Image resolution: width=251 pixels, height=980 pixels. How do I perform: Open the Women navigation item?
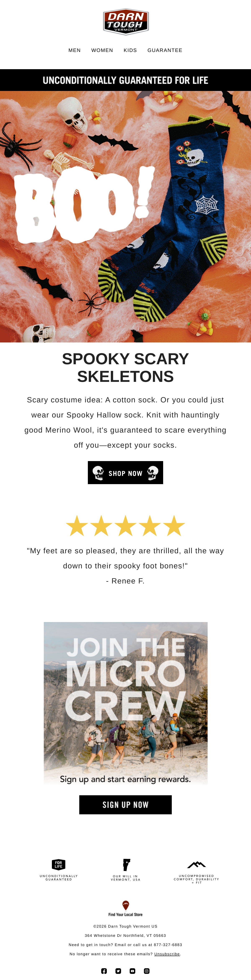(x=102, y=50)
